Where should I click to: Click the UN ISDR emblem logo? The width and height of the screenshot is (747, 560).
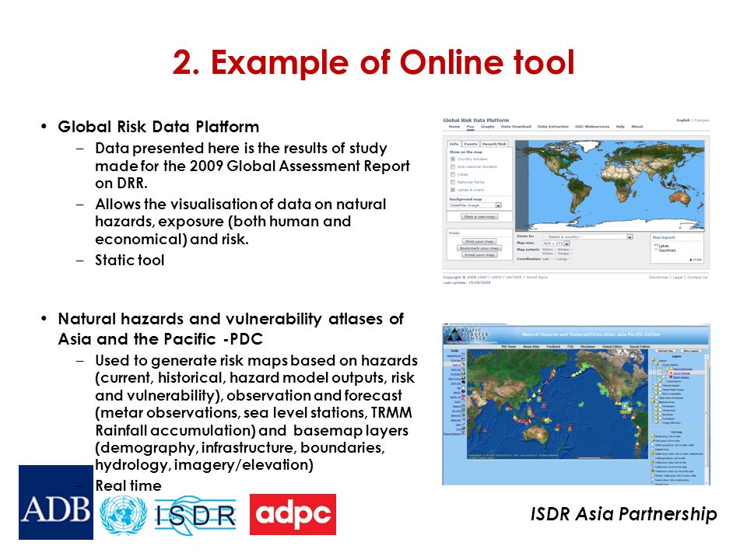(124, 515)
